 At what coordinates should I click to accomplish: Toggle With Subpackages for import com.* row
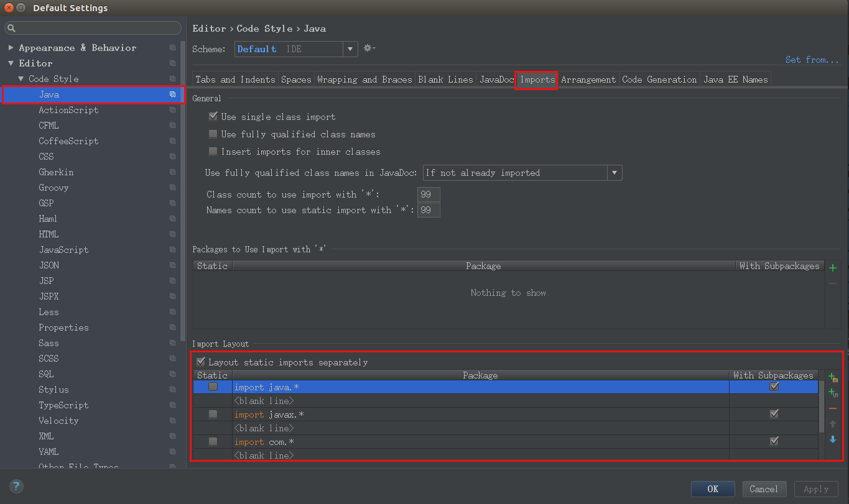tap(774, 441)
